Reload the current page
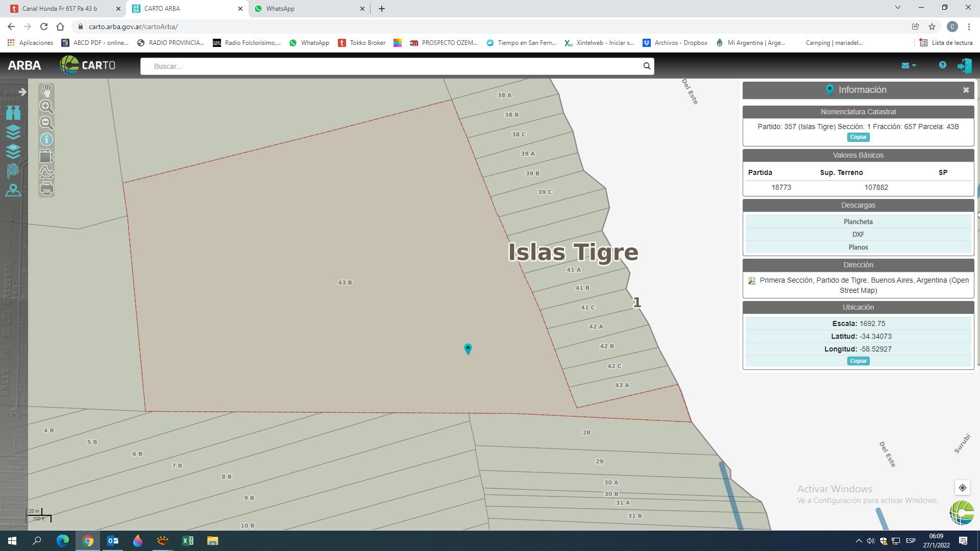 pos(44,27)
